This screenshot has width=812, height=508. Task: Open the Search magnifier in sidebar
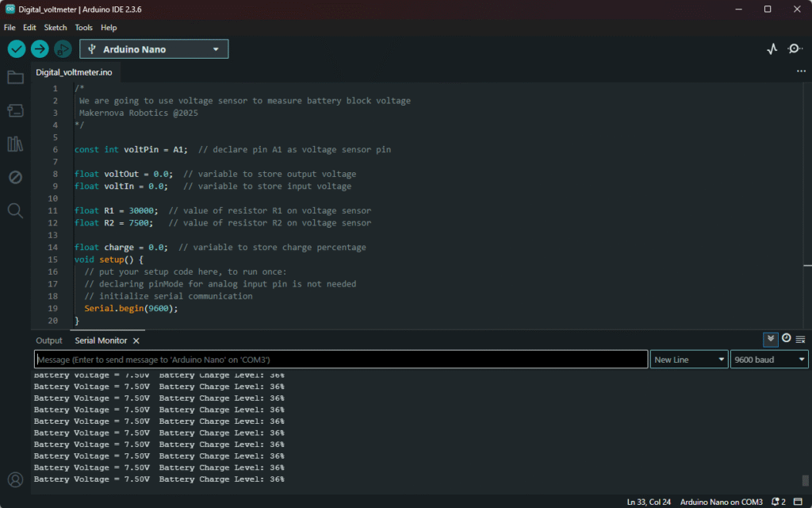(15, 210)
